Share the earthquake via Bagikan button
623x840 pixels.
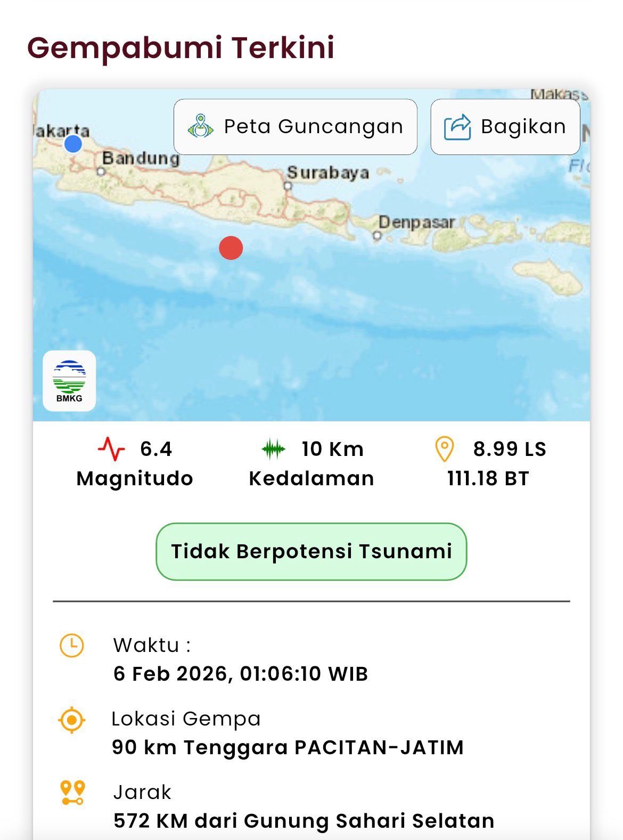[x=505, y=127]
